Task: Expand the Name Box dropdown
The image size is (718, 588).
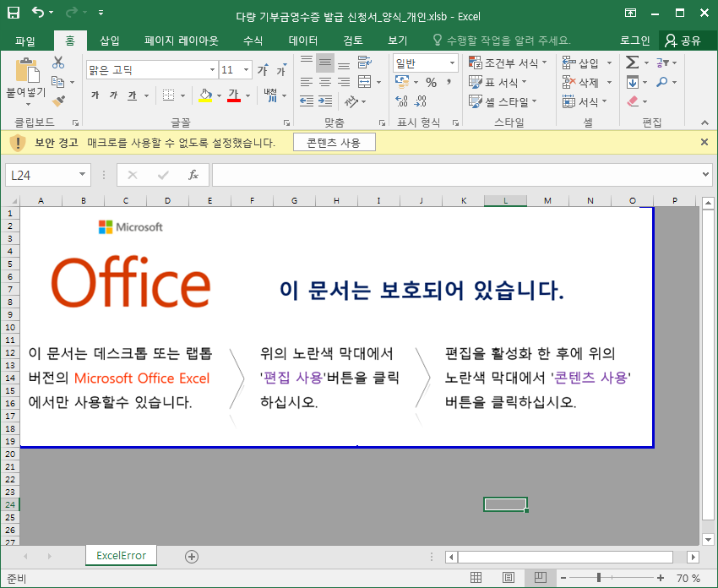Action: pyautogui.click(x=82, y=175)
